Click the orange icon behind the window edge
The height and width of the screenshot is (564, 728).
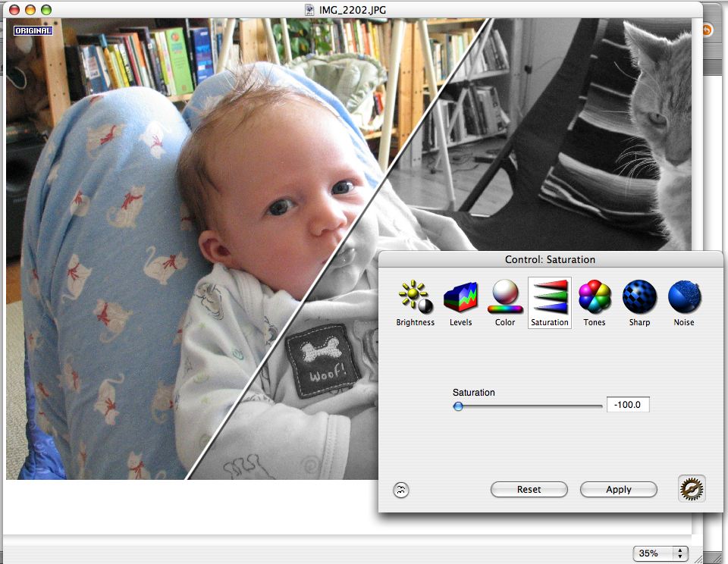pos(707,30)
